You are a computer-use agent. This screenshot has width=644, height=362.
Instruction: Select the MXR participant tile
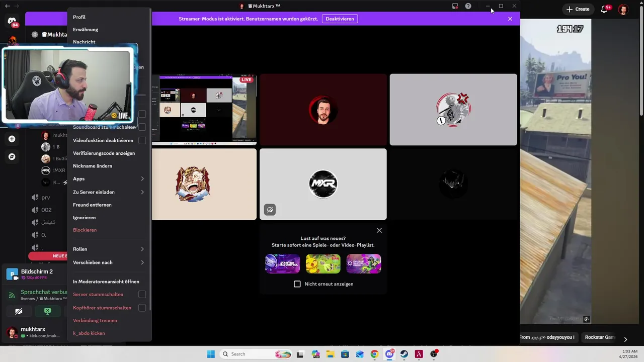(323, 184)
